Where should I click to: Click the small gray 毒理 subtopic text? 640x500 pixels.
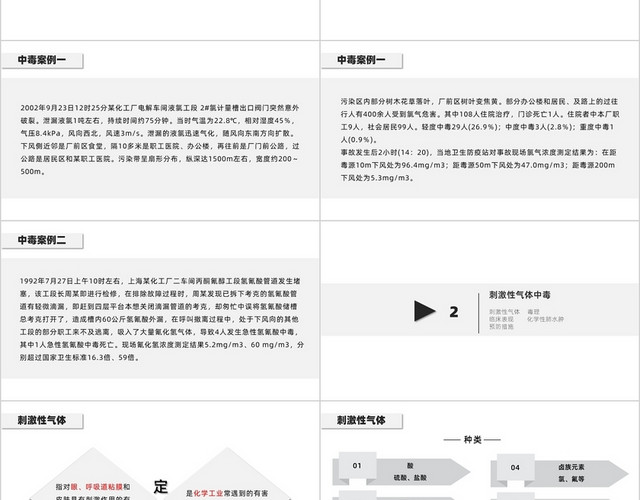(533, 311)
